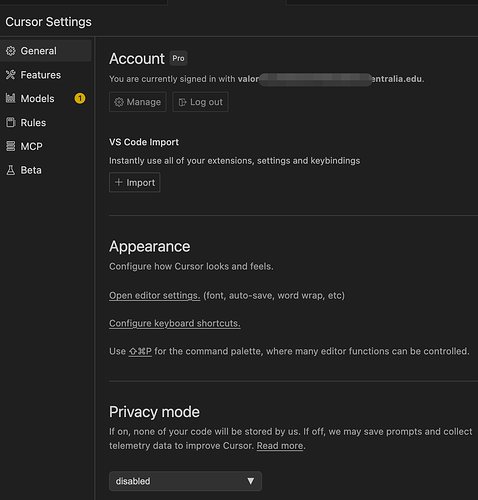Follow the Read more privacy link
The width and height of the screenshot is (478, 500).
[x=280, y=446]
